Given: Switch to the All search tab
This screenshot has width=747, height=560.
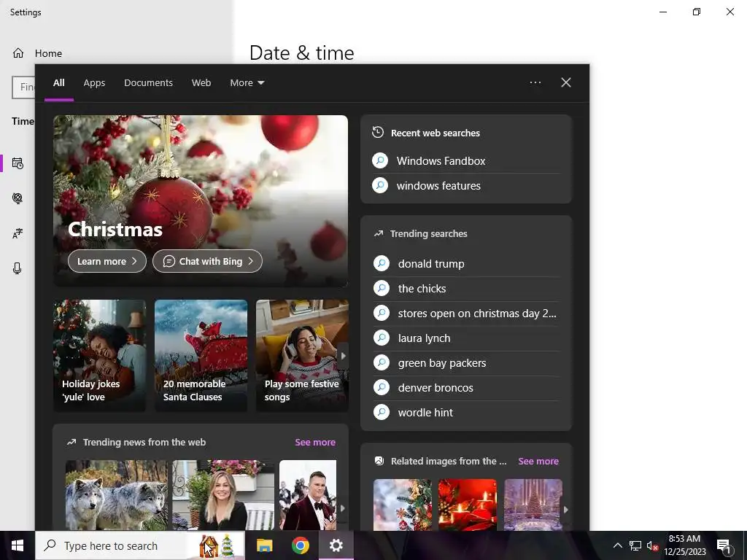Looking at the screenshot, I should click(59, 83).
